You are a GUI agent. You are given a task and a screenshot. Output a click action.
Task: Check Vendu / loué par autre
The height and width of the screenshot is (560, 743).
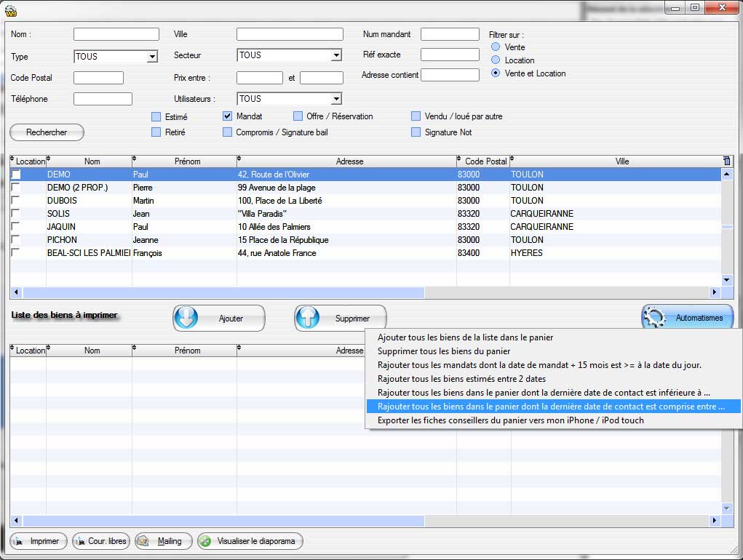click(416, 116)
